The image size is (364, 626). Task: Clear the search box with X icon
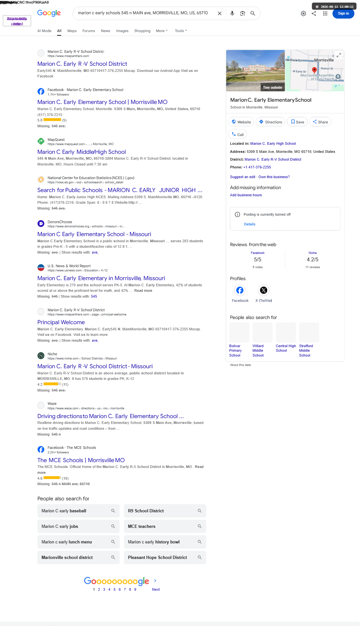[220, 13]
